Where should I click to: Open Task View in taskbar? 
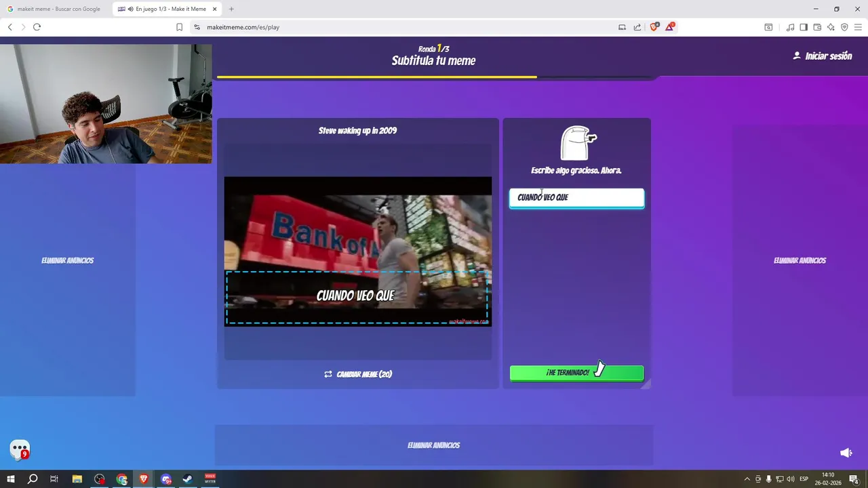(x=54, y=479)
